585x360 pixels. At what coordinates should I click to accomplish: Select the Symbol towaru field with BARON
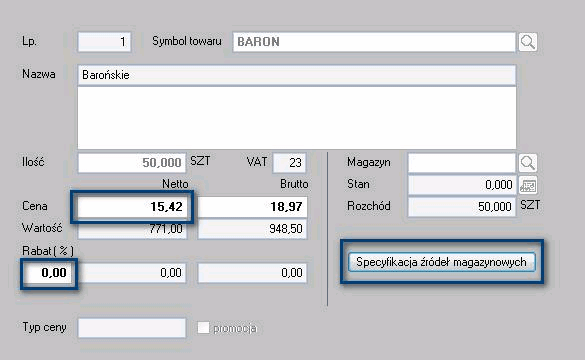click(x=374, y=42)
